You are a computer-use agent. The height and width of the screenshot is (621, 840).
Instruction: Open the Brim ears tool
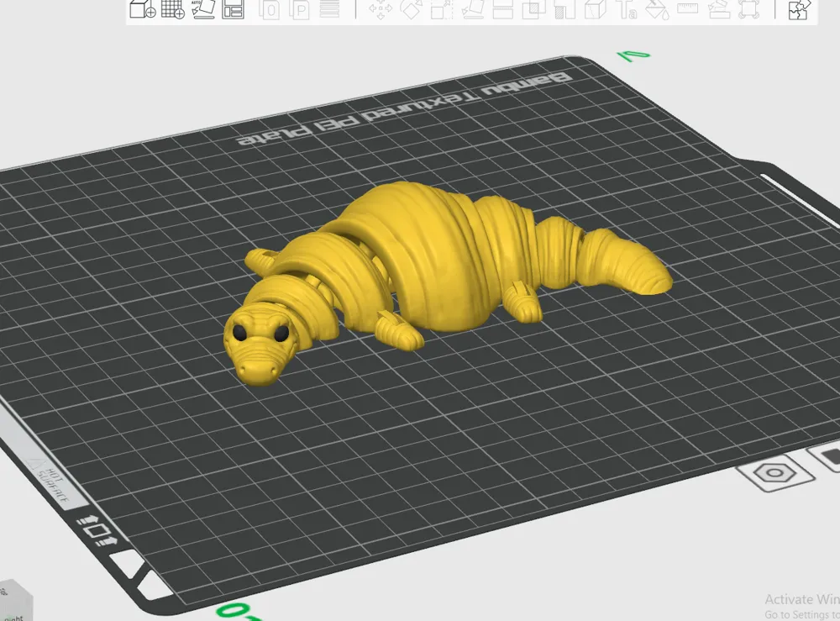pos(748,9)
